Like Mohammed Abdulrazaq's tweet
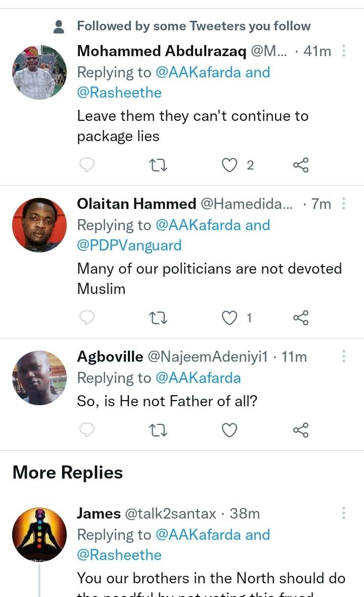Viewport: 364px width, 597px height. click(x=230, y=165)
